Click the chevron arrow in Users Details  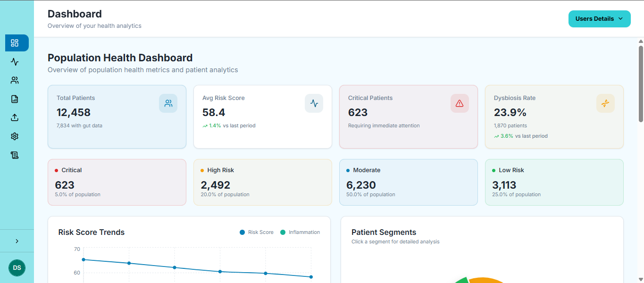(620, 19)
